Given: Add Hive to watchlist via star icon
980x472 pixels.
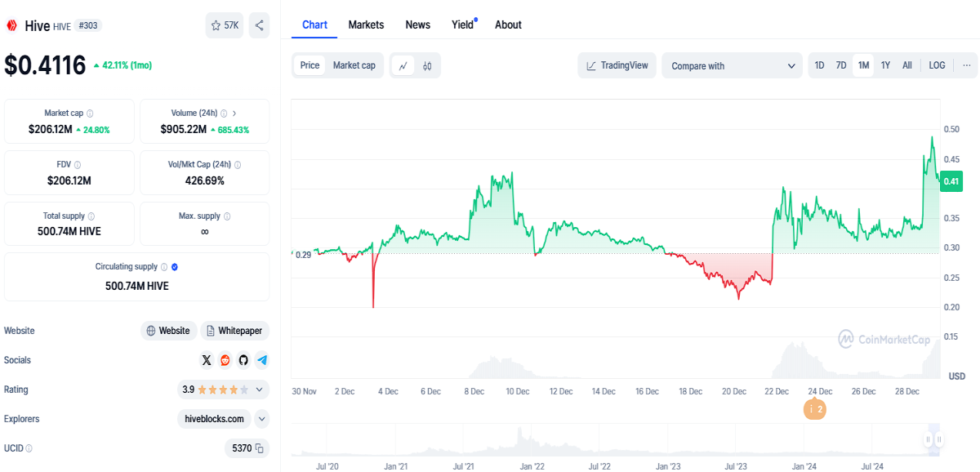Looking at the screenshot, I should pos(225,25).
